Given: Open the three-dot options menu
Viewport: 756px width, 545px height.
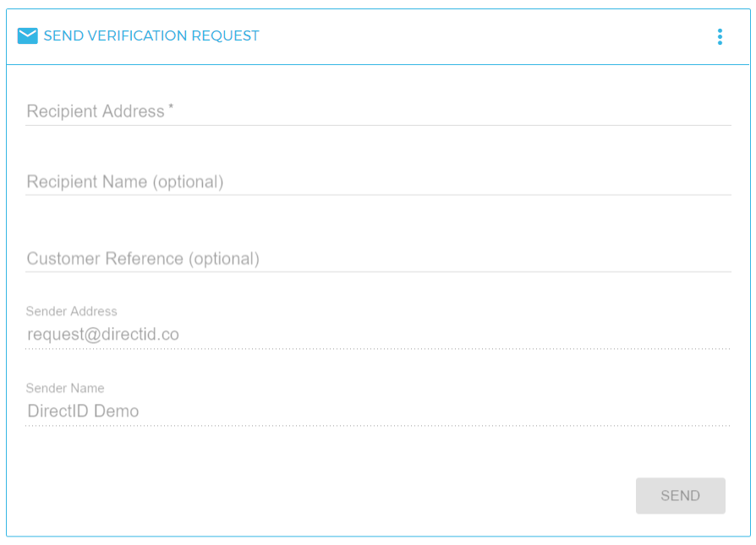Looking at the screenshot, I should tap(720, 36).
